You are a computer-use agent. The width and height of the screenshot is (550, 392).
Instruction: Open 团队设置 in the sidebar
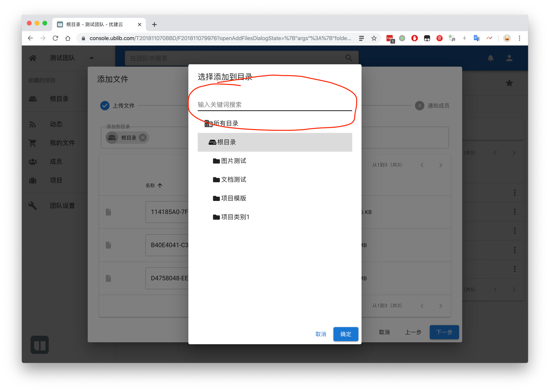[62, 206]
